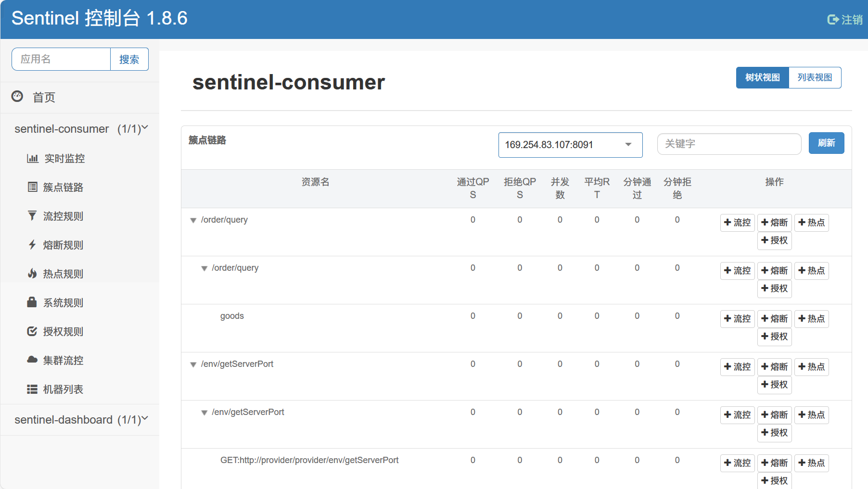Click the 通过QPS column header
868x489 pixels.
472,188
